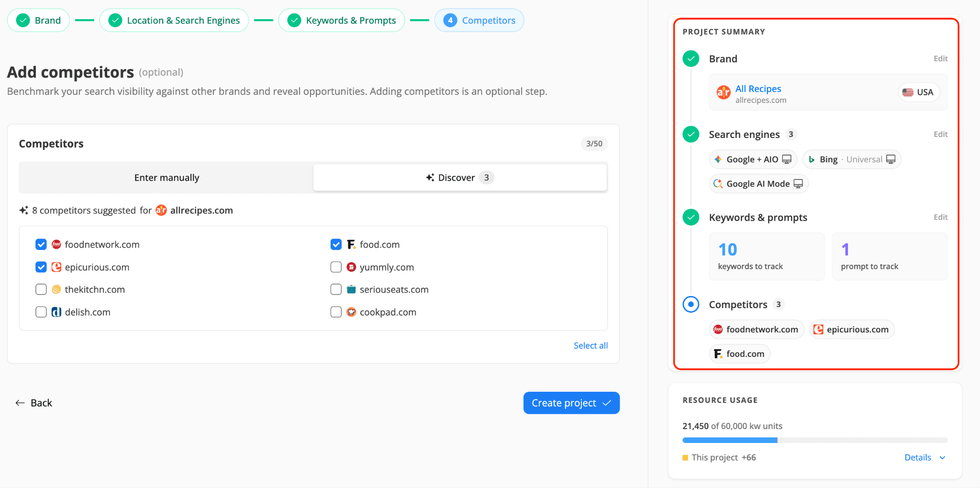Click the green checkmark beside Search engines

(x=690, y=135)
